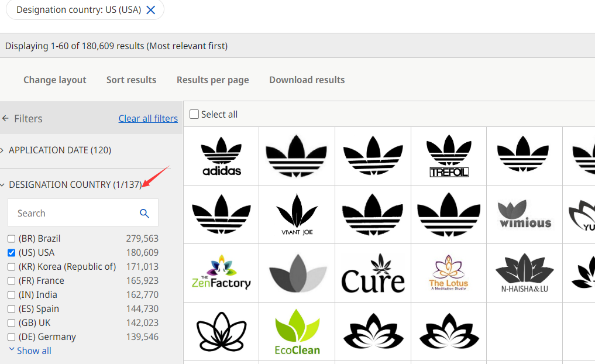This screenshot has height=364, width=595.
Task: Open the Results per page menu
Action: [x=213, y=80]
